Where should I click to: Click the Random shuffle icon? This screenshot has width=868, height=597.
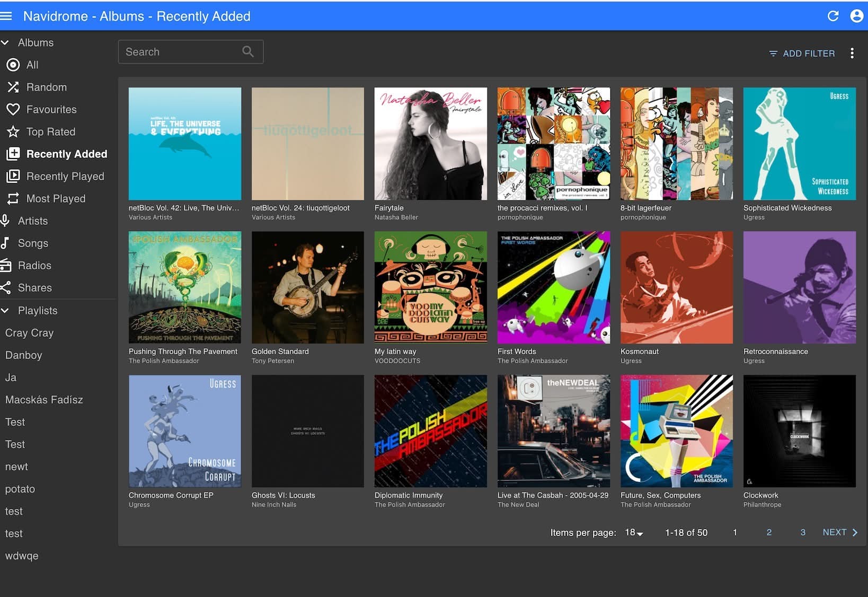(x=13, y=87)
